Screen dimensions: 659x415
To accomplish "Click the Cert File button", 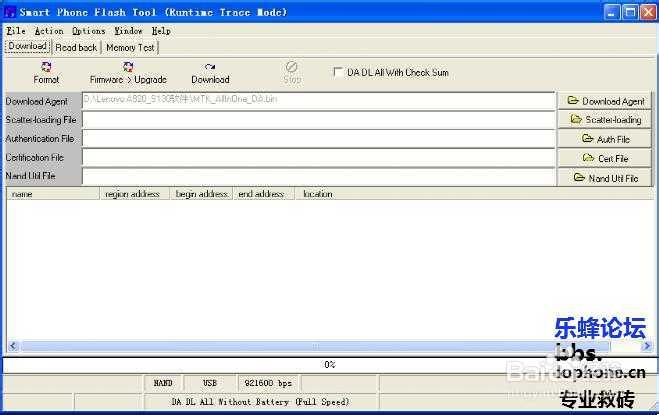I will pos(605,158).
